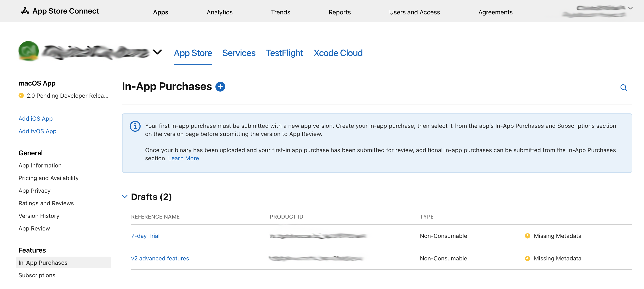Click the green app icon thumbnail
Viewport: 644px width, 289px height.
point(29,51)
